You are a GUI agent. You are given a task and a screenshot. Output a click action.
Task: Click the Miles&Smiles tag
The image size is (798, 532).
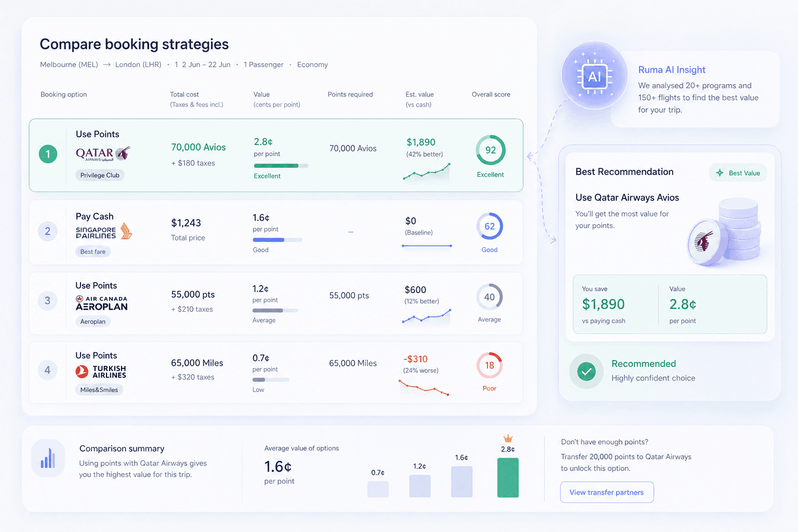(99, 390)
